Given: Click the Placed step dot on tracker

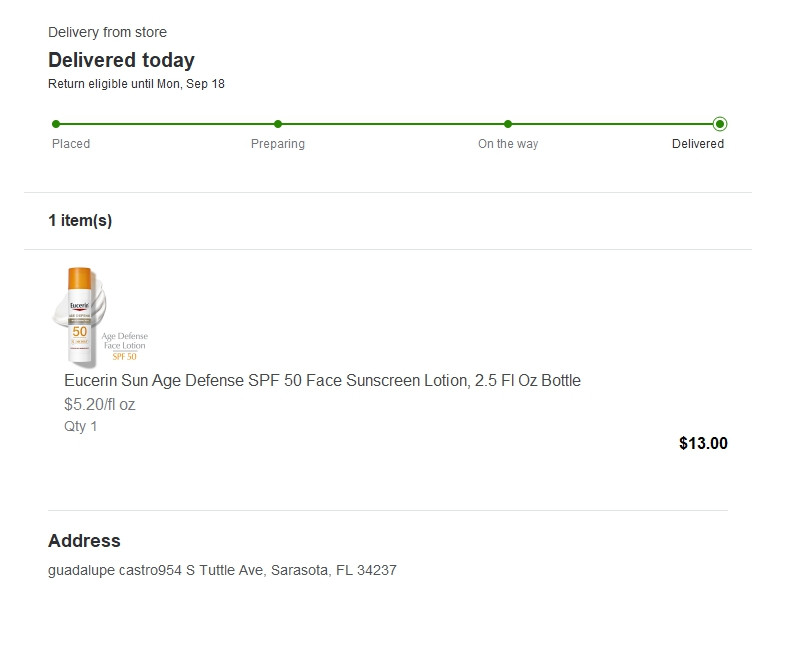Looking at the screenshot, I should tap(56, 124).
